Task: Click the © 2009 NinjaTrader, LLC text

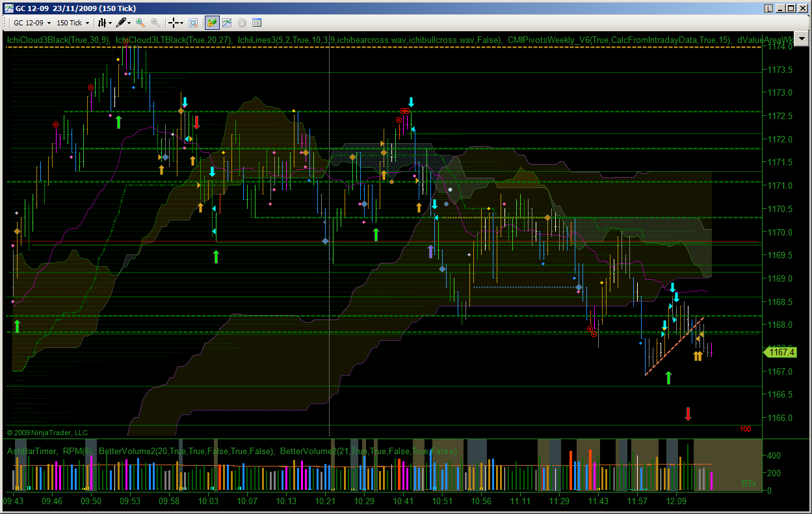Action: (47, 433)
